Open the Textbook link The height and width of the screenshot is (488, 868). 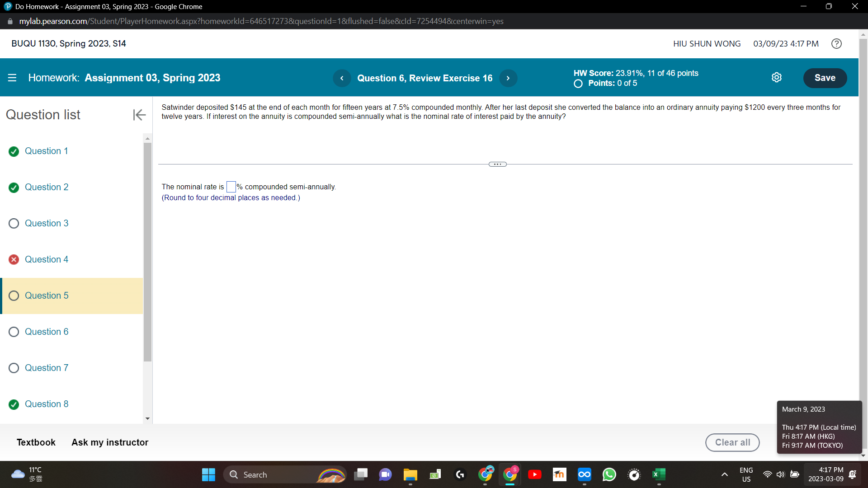click(36, 442)
